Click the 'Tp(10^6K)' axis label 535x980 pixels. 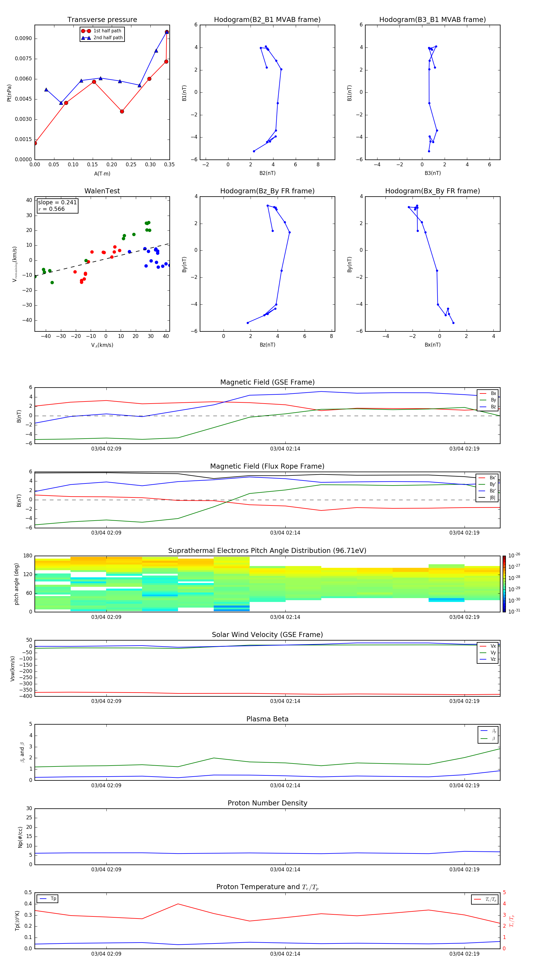pyautogui.click(x=17, y=921)
